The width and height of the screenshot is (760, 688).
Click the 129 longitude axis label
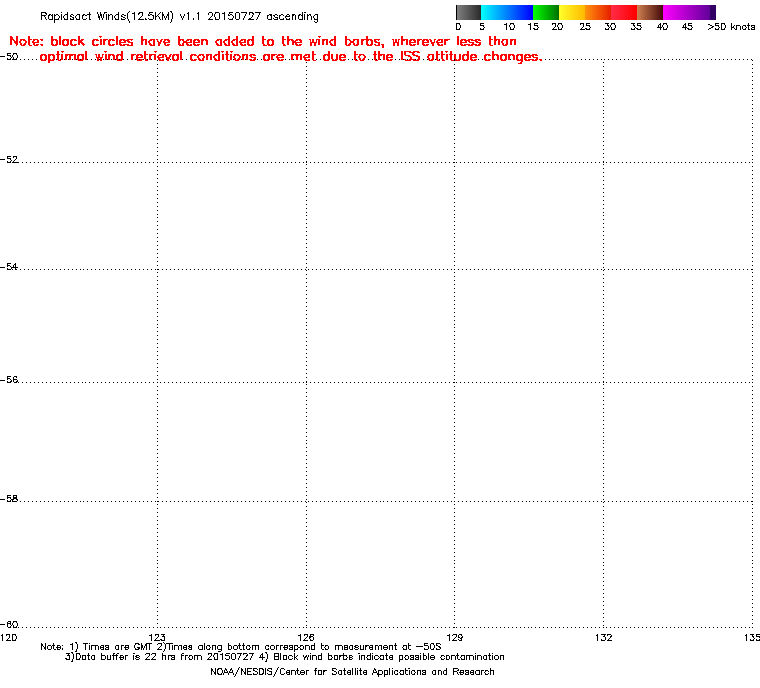[454, 638]
